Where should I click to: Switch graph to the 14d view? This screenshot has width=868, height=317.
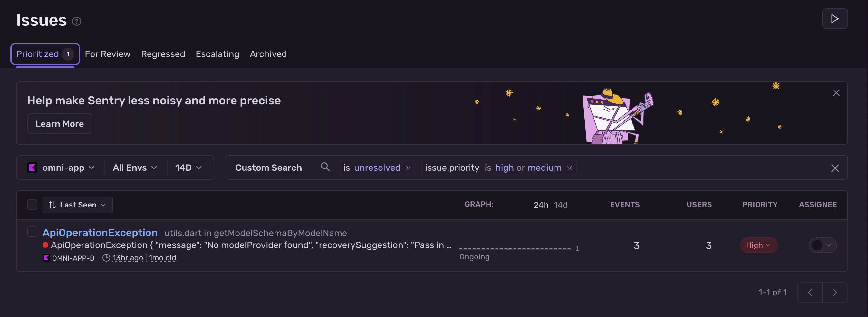point(560,205)
